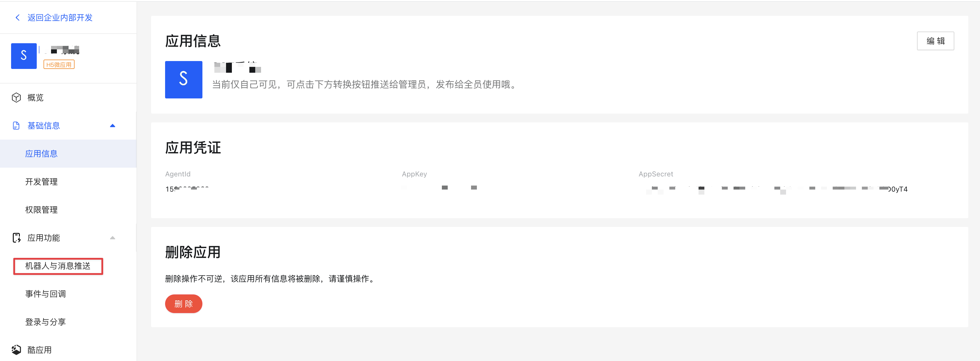Open 登录与分享 menu item
This screenshot has width=980, height=361.
[45, 322]
